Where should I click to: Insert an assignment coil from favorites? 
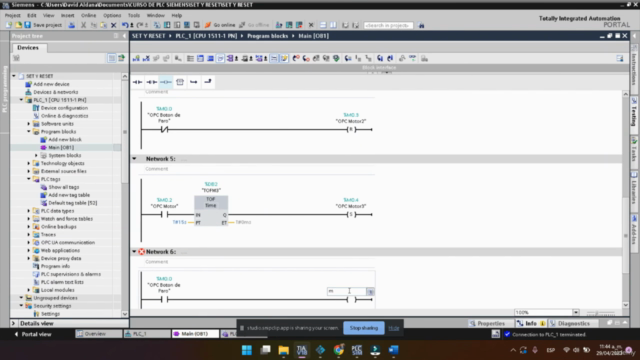(x=166, y=82)
